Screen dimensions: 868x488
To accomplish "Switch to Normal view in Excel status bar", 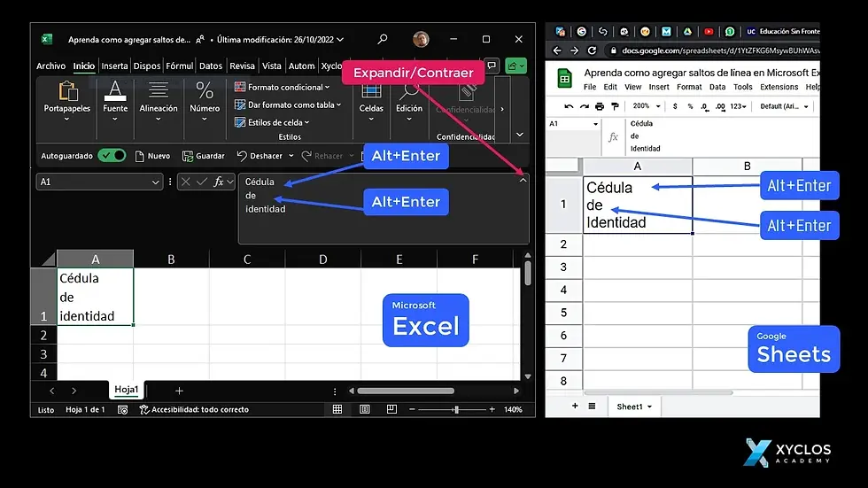I will click(337, 409).
